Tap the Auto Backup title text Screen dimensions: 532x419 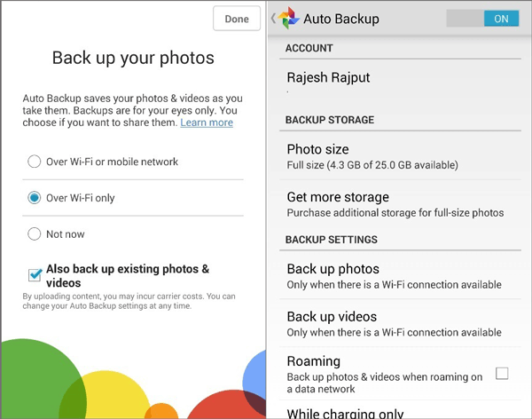341,19
